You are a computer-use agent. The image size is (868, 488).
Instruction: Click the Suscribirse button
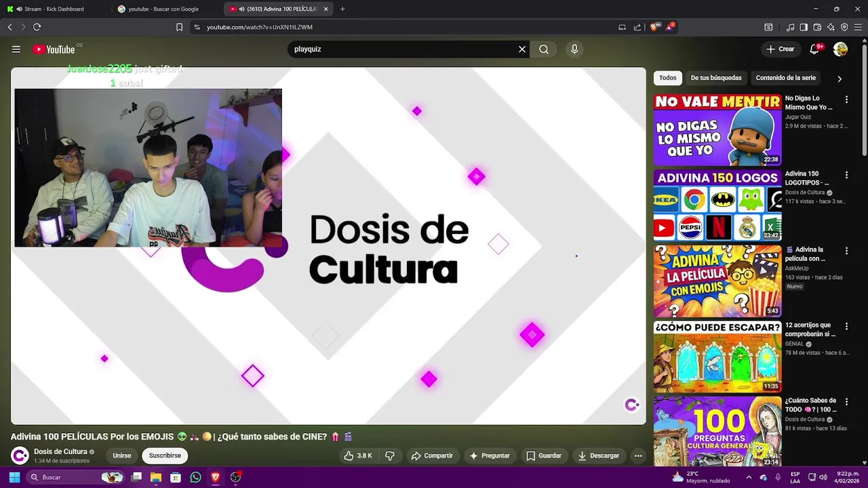click(x=165, y=455)
